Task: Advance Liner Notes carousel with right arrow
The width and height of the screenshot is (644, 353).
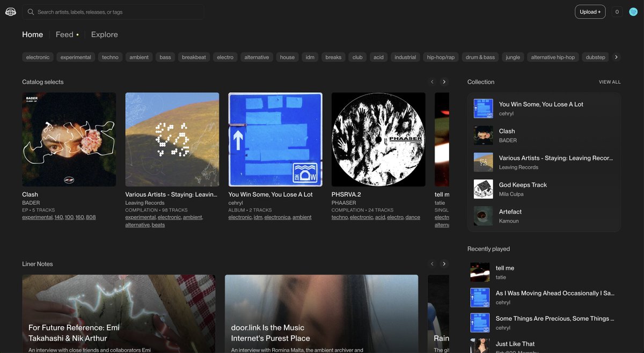Action: (444, 263)
